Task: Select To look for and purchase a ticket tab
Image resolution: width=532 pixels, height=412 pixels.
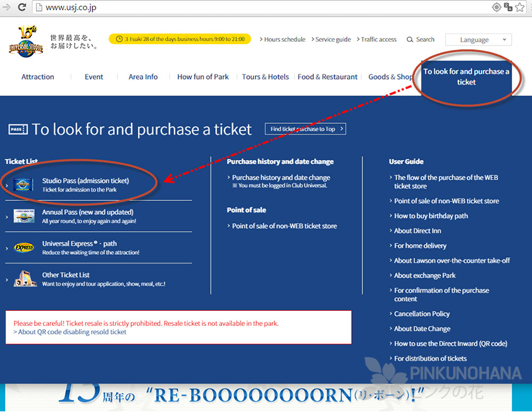Action: [x=466, y=78]
